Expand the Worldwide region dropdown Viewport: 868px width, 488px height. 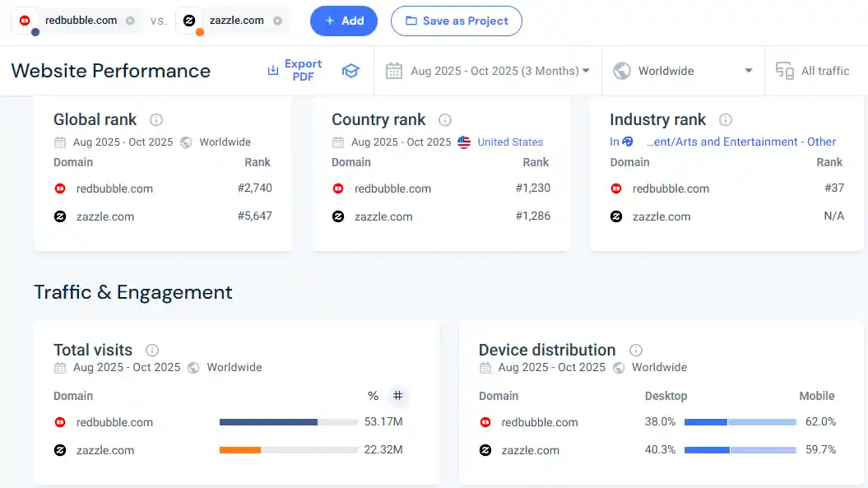point(683,71)
